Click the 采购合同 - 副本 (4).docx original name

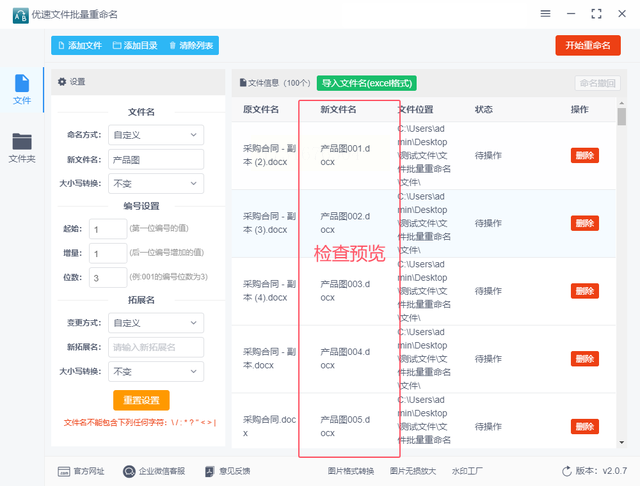click(269, 291)
